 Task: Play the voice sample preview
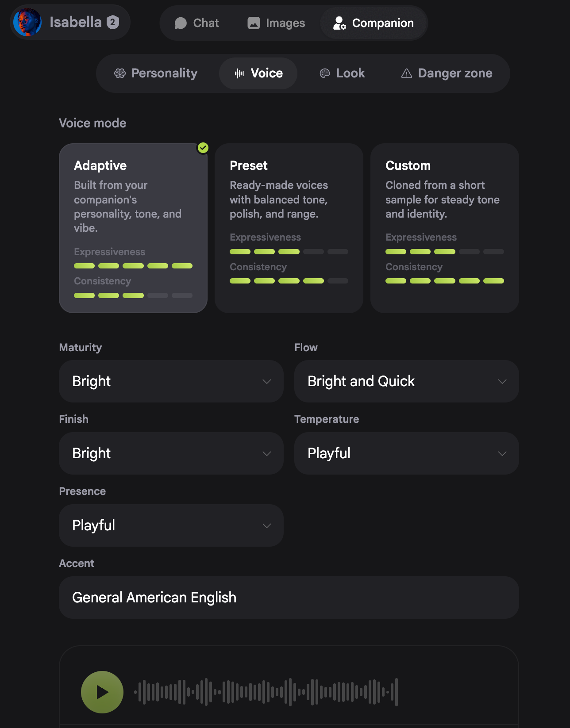(x=102, y=692)
